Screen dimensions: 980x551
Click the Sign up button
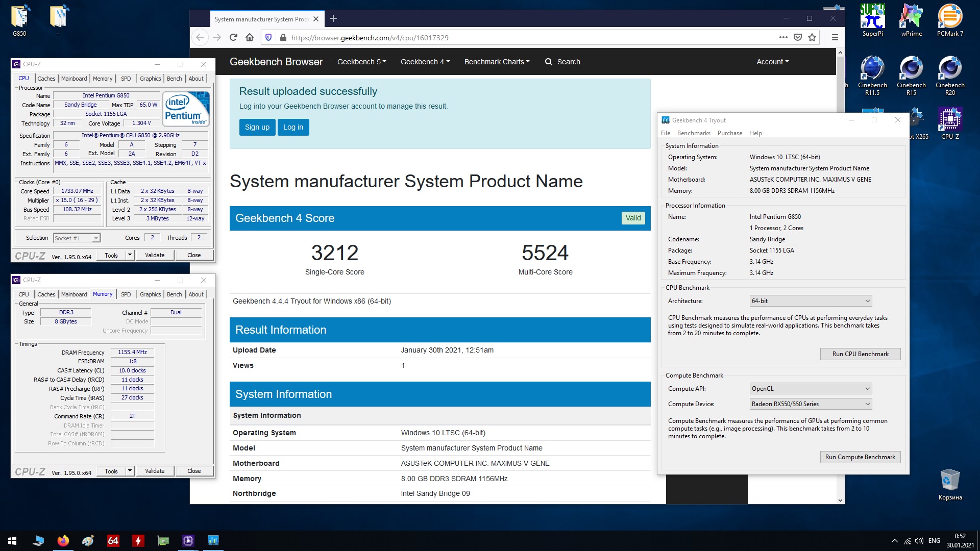coord(257,128)
